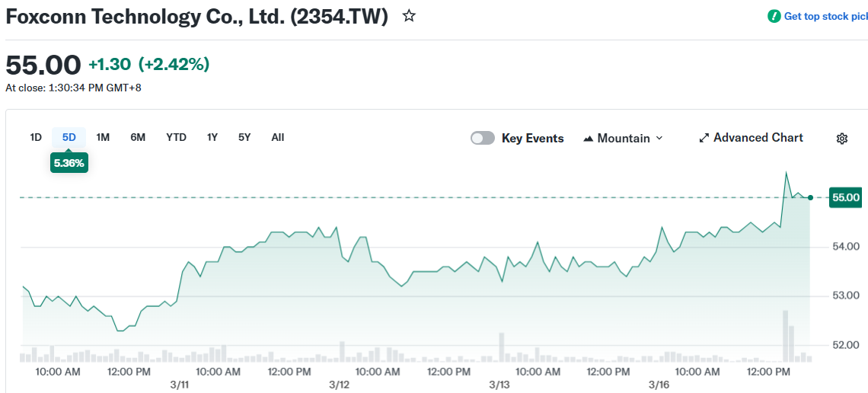The image size is (868, 393).
Task: Click the end-of-line price dot marker
Action: 810,197
